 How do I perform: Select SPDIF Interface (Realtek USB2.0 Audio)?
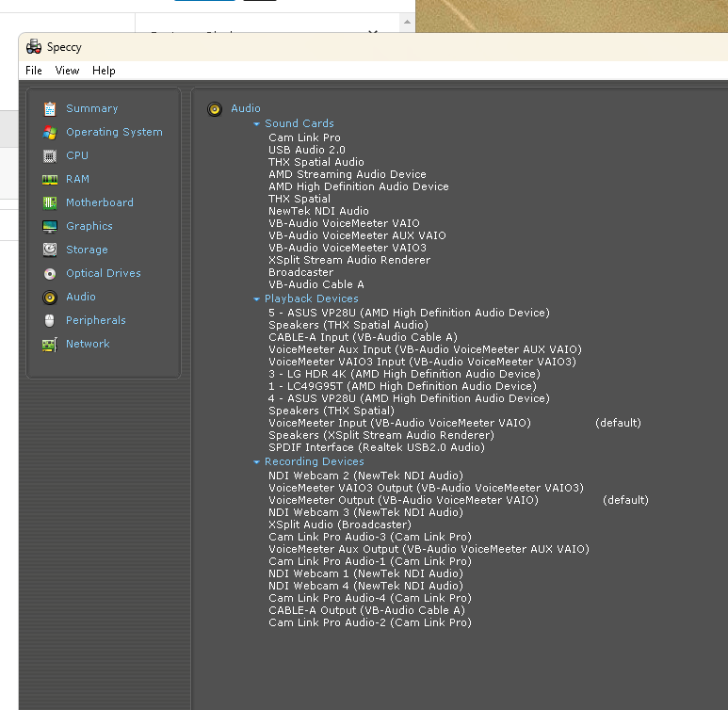(377, 447)
